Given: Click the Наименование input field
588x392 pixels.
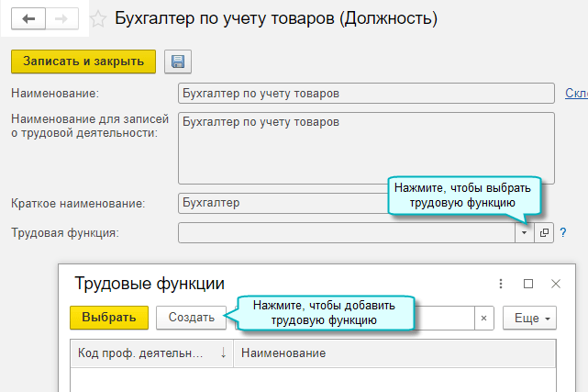Looking at the screenshot, I should tap(366, 94).
